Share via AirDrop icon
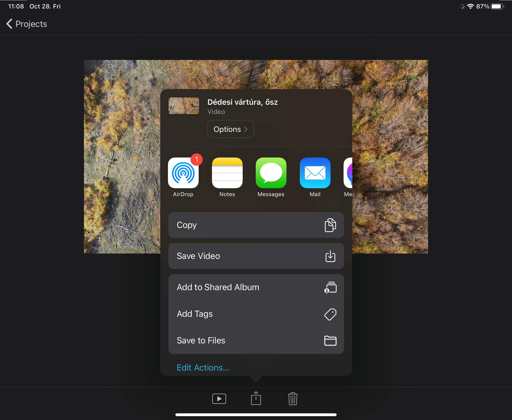The height and width of the screenshot is (420, 512). point(183,173)
